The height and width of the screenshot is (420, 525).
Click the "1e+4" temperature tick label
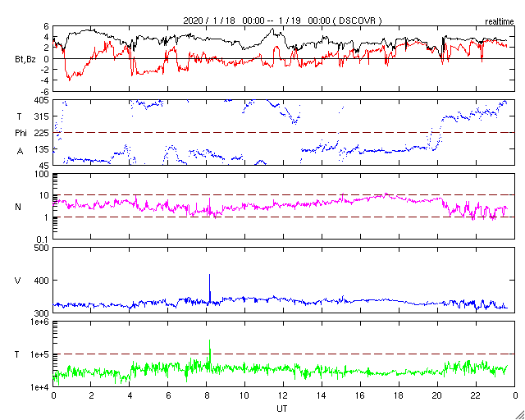point(40,387)
